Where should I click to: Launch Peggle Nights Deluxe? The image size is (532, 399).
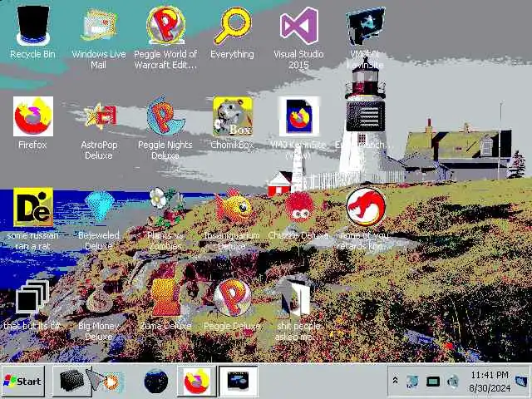tap(165, 116)
